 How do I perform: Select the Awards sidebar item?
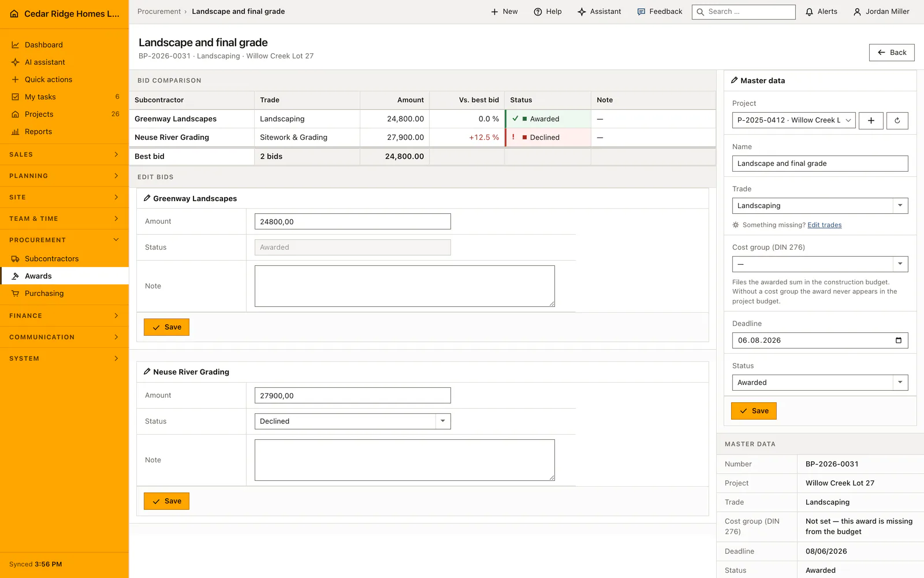tap(64, 276)
